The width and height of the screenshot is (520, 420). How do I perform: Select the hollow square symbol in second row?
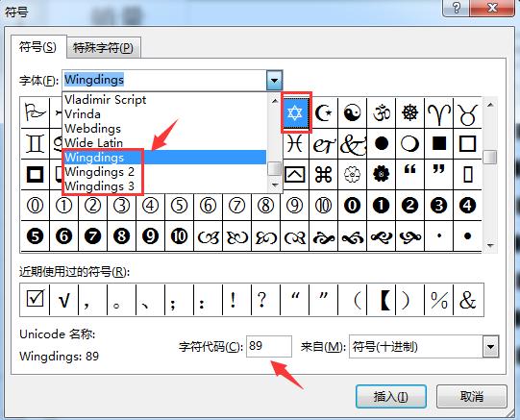[467, 144]
